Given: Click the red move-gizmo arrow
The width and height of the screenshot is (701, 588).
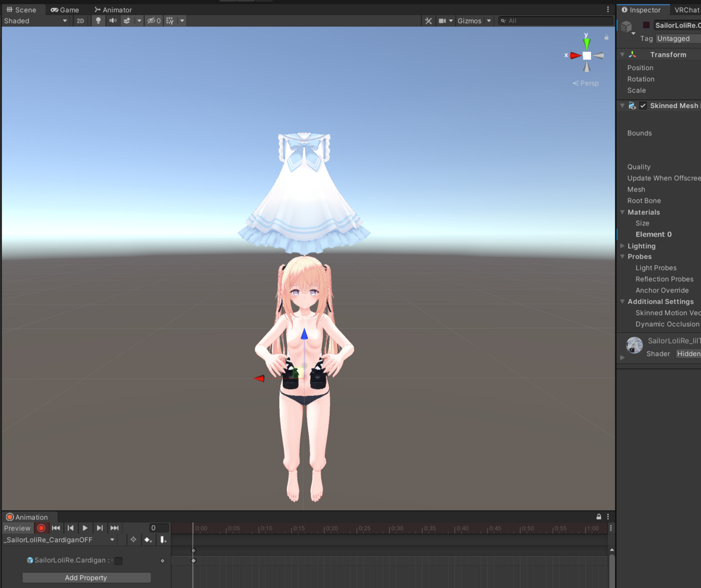Looking at the screenshot, I should [259, 378].
